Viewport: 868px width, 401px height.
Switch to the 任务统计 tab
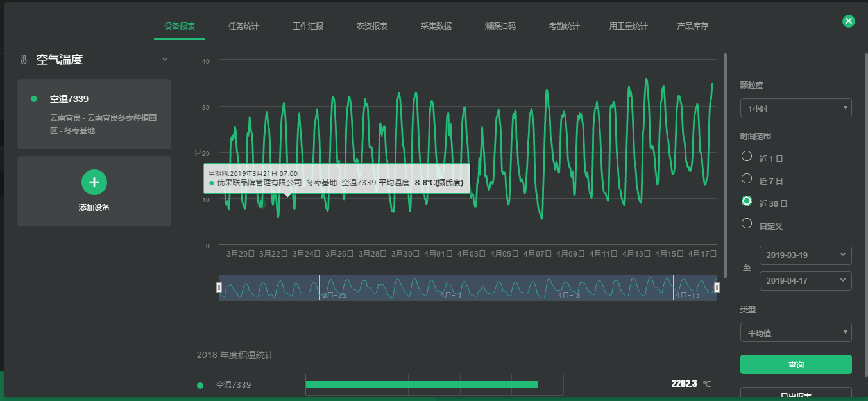click(244, 26)
